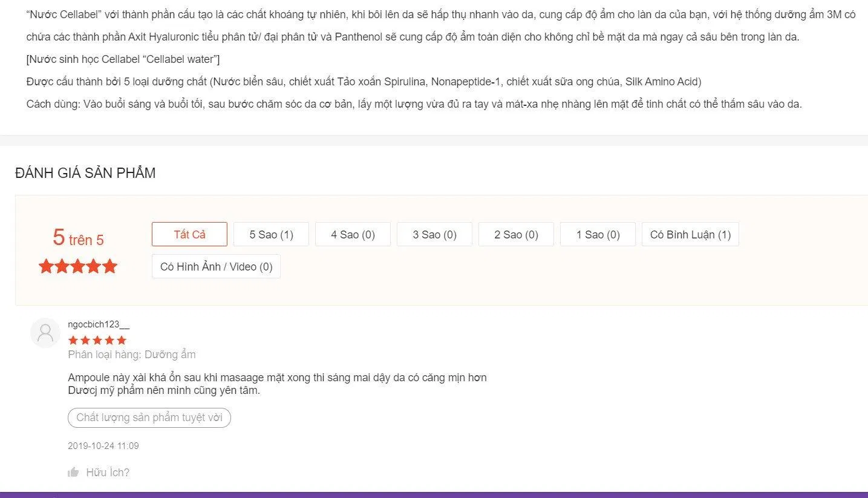Filter reviews by "4 Sao (0)"
Viewport: 868px width, 498px height.
tap(353, 234)
